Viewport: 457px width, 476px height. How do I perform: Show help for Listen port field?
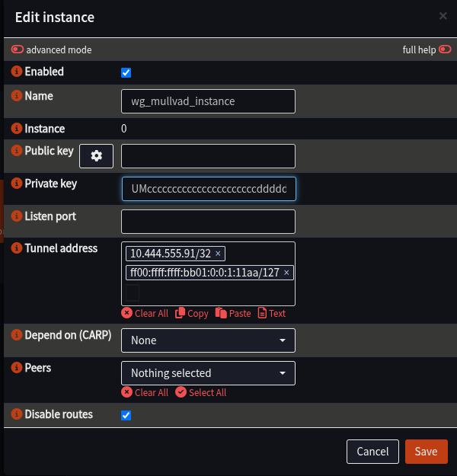pyautogui.click(x=17, y=216)
